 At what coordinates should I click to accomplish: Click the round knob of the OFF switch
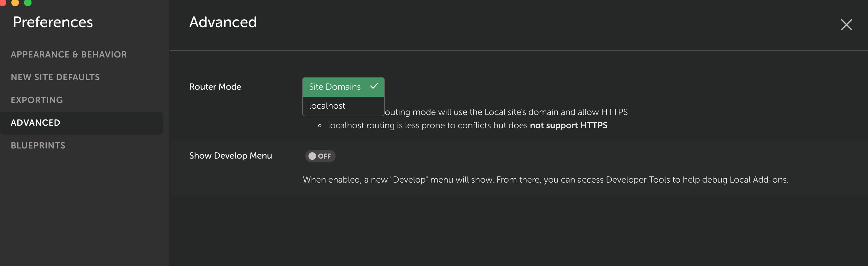pos(312,156)
